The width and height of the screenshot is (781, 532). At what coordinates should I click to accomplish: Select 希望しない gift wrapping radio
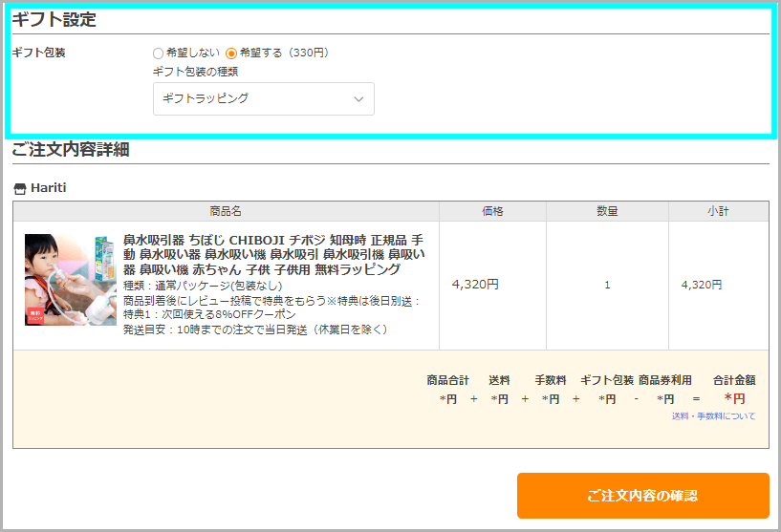[x=159, y=53]
